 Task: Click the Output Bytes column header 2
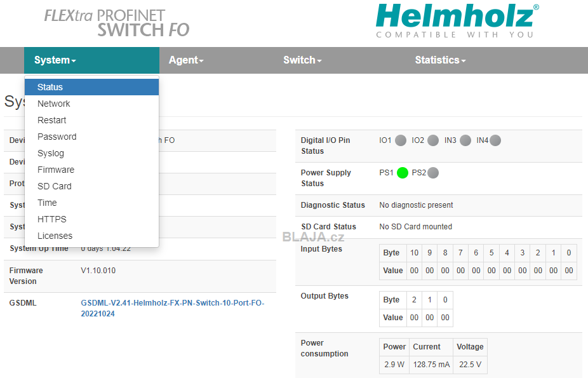414,300
